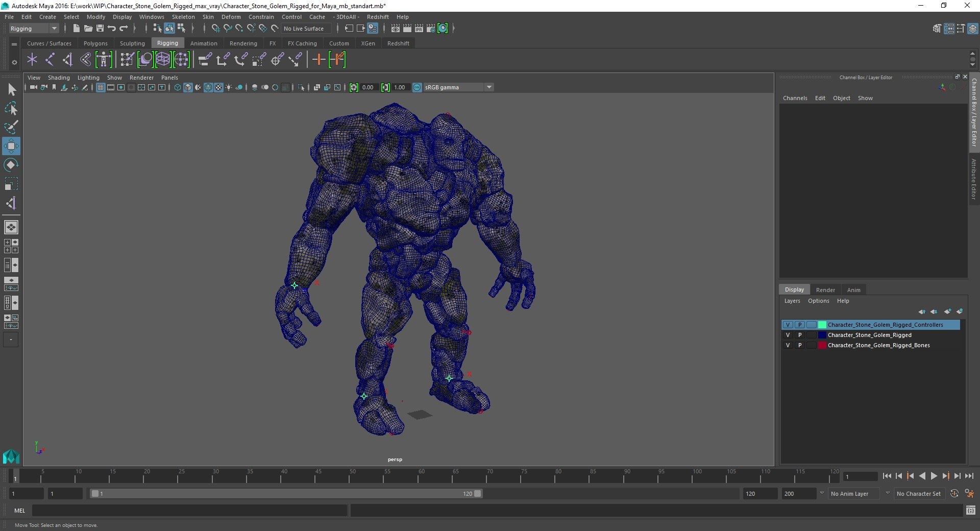Toggle textured display in the viewport toolbar
The image size is (980, 531).
[x=218, y=87]
